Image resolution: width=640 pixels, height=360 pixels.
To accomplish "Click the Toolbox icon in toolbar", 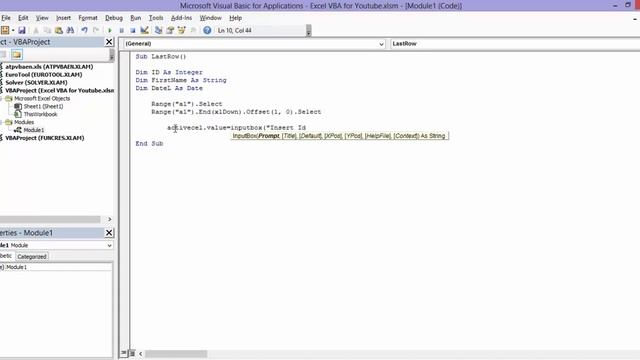I will (193, 30).
